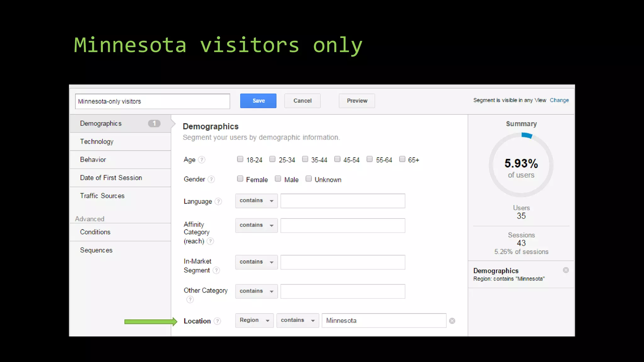The width and height of the screenshot is (644, 362).
Task: Tick the 35-44 age checkbox
Action: (x=305, y=159)
